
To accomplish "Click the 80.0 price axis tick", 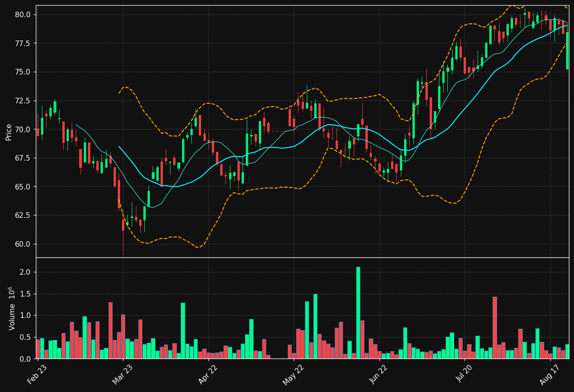I will click(22, 14).
